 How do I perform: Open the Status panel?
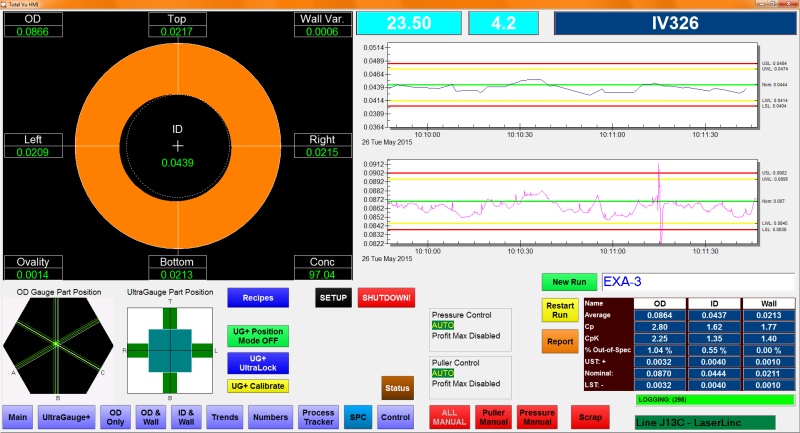pyautogui.click(x=397, y=388)
